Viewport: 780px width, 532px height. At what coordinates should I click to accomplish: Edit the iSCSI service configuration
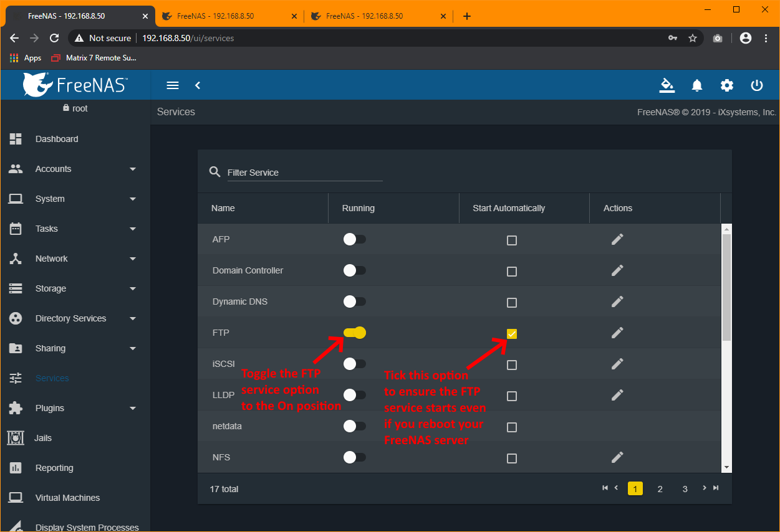click(x=617, y=364)
